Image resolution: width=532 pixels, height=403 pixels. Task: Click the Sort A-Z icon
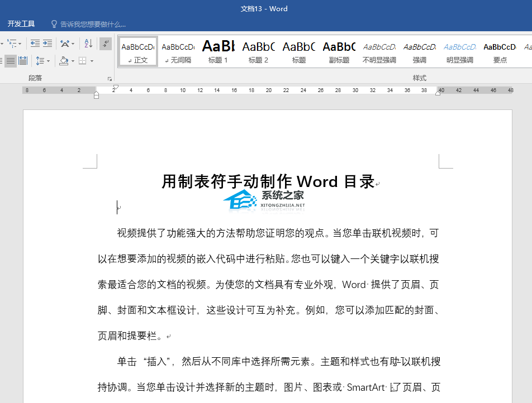click(88, 44)
